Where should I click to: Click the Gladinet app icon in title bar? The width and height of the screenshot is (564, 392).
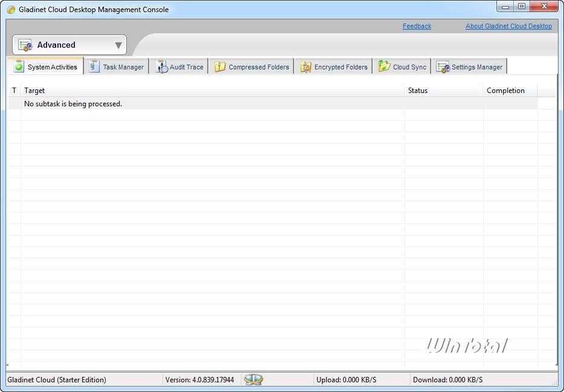(11, 10)
